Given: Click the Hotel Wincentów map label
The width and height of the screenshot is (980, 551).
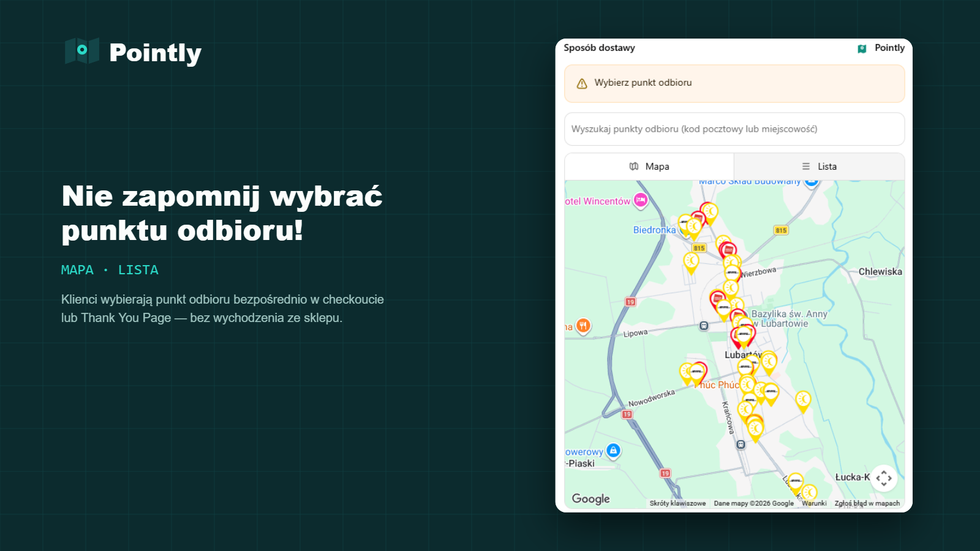Looking at the screenshot, I should 597,201.
